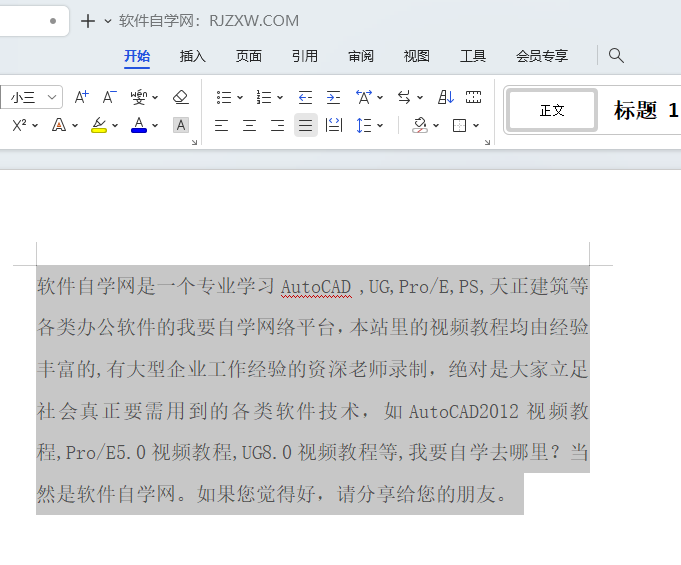Image resolution: width=681 pixels, height=565 pixels.
Task: Decrease the paragraph indent
Action: [305, 97]
